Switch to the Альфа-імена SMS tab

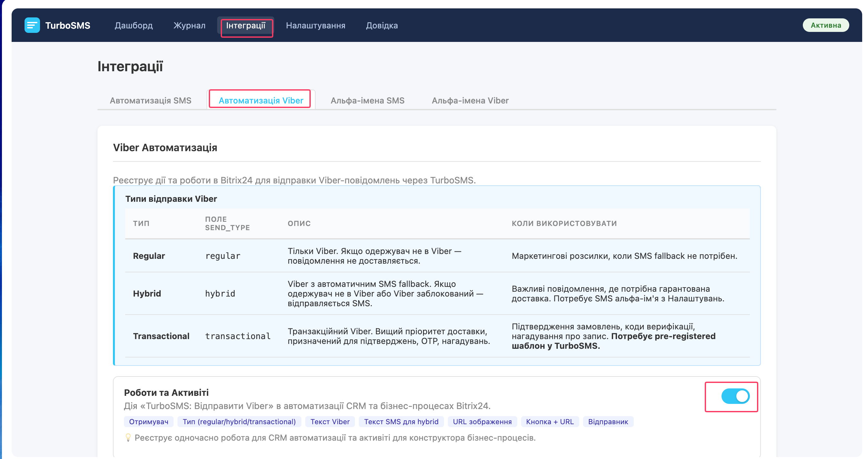[367, 100]
